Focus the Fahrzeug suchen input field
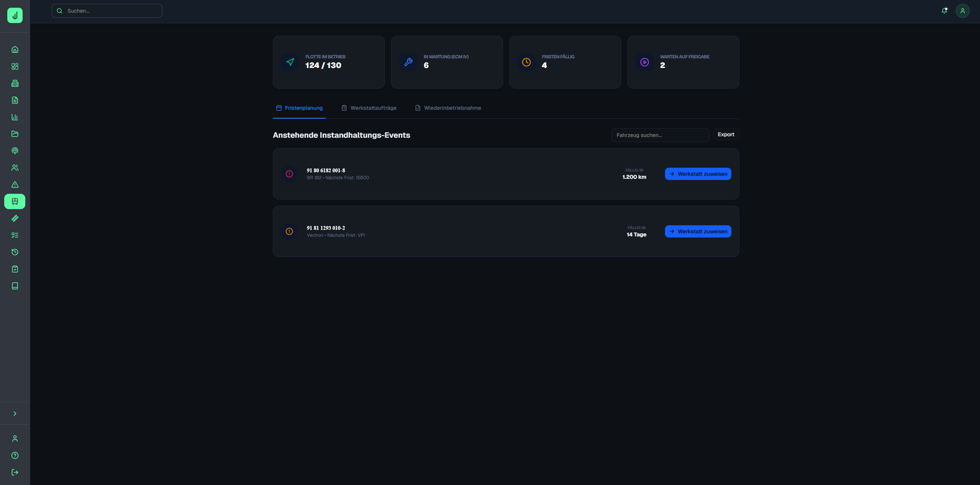980x485 pixels. [x=660, y=135]
